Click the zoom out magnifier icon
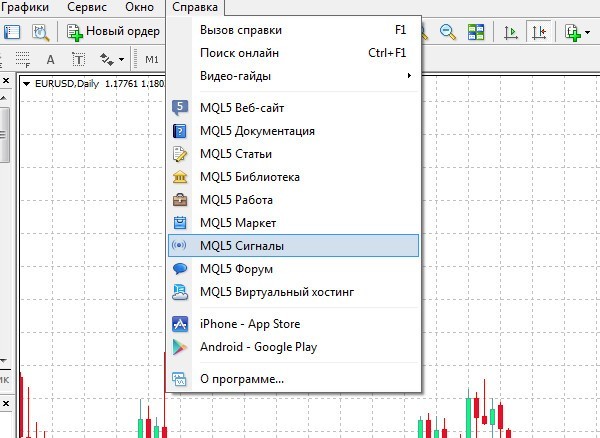 [448, 32]
